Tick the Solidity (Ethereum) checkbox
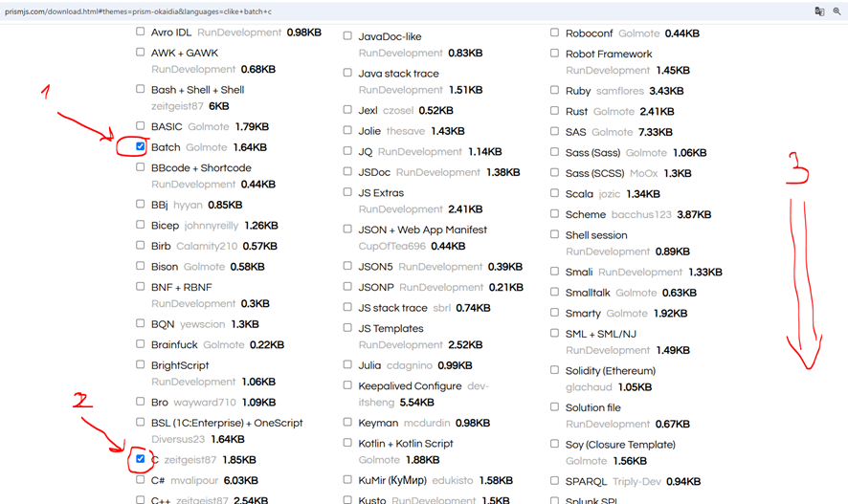The image size is (848, 504). (554, 370)
